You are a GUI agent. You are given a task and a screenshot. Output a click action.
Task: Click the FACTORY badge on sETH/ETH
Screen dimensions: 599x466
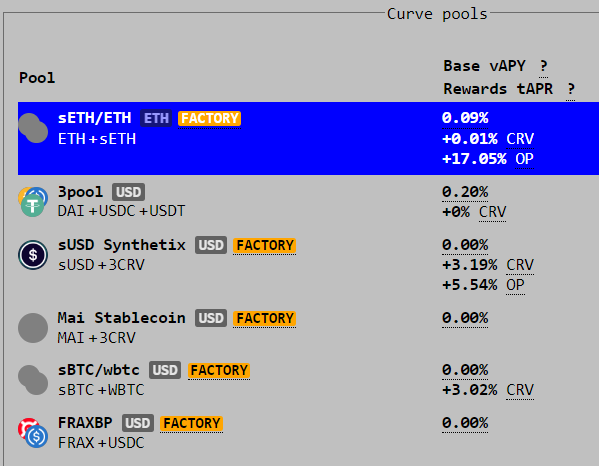pos(209,118)
